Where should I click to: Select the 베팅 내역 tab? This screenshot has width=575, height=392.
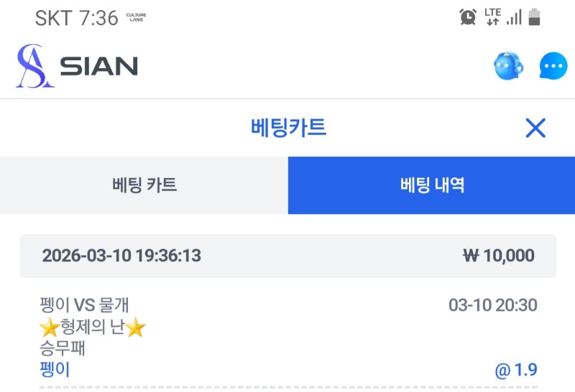coord(431,185)
